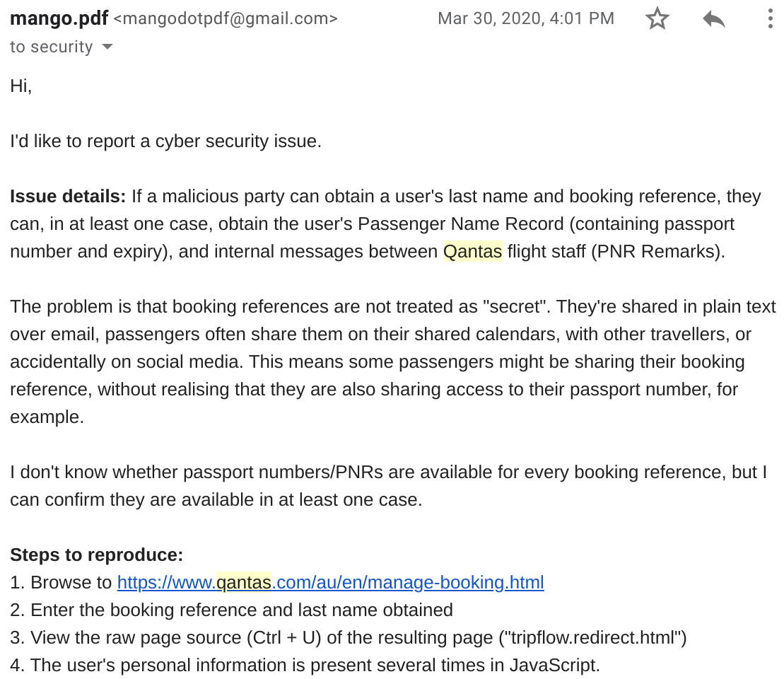
Task: Click the 'to security' recipient text
Action: pos(52,47)
